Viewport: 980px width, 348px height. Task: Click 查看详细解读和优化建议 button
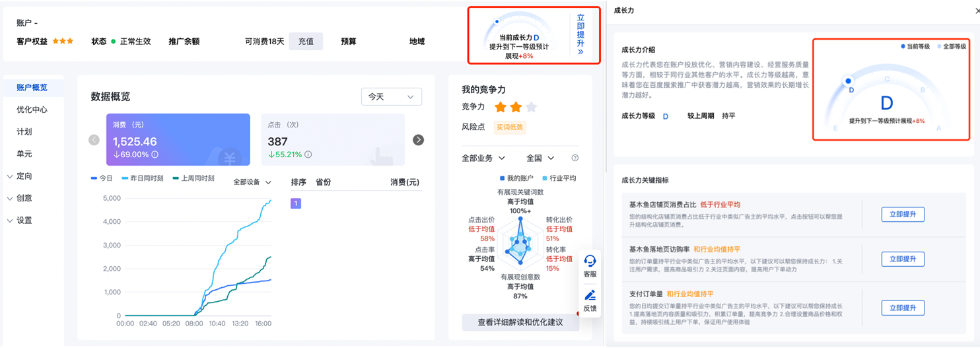520,322
